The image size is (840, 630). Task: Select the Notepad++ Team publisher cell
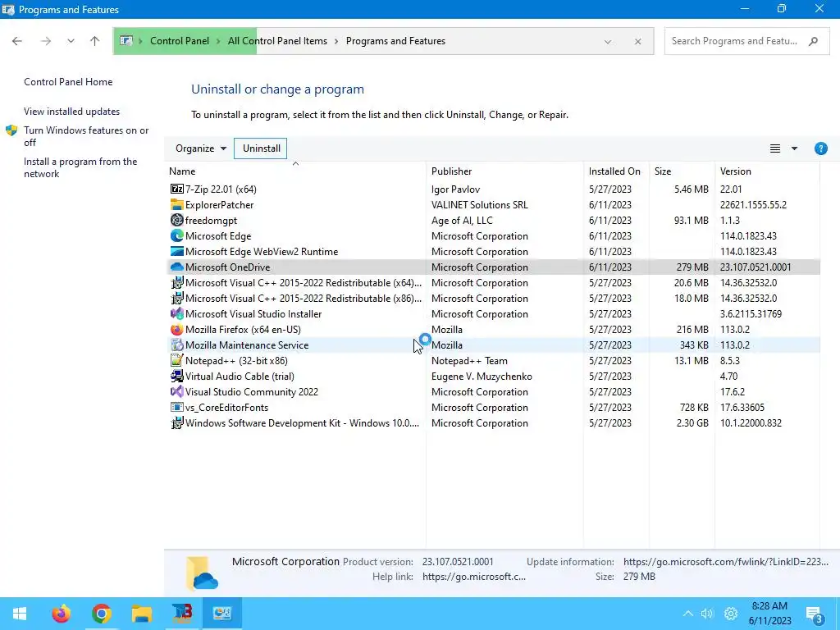pyautogui.click(x=469, y=361)
